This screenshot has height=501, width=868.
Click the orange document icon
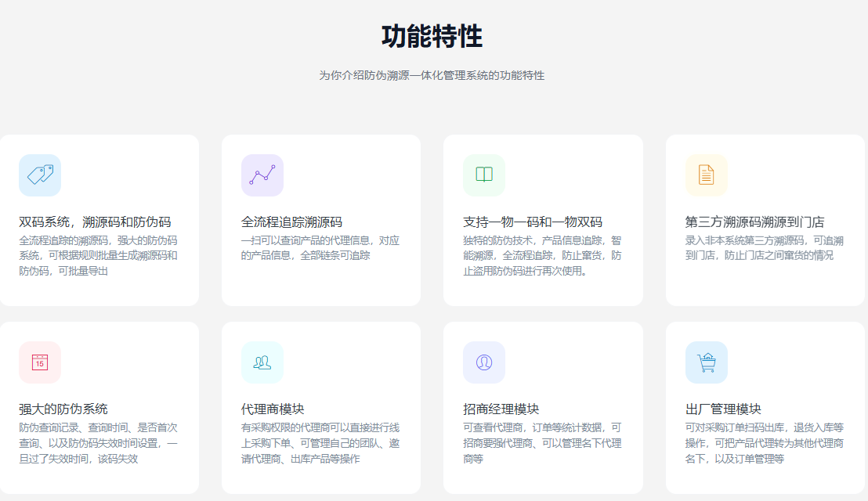click(706, 175)
